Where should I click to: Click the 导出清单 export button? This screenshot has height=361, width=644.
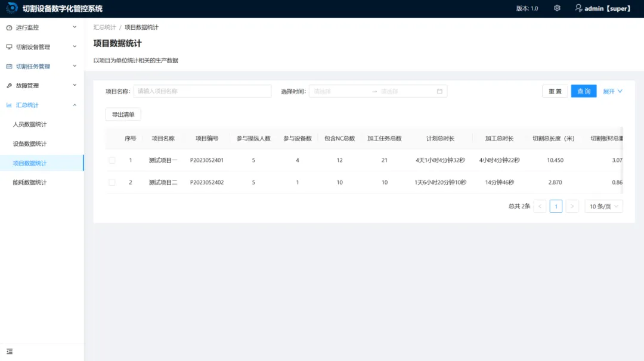point(123,114)
